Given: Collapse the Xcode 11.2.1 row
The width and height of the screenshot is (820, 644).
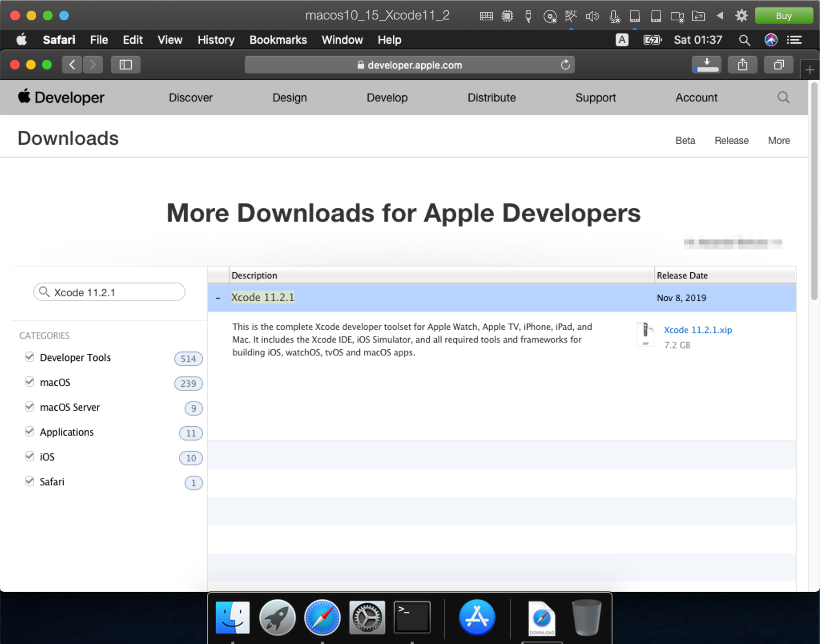Looking at the screenshot, I should (x=218, y=298).
